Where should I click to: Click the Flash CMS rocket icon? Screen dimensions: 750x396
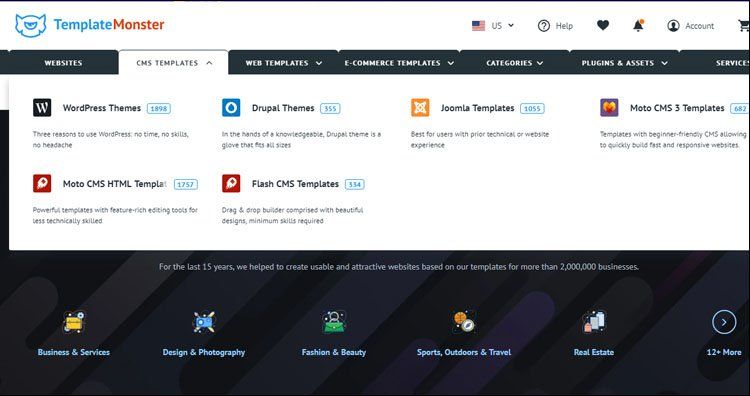231,184
